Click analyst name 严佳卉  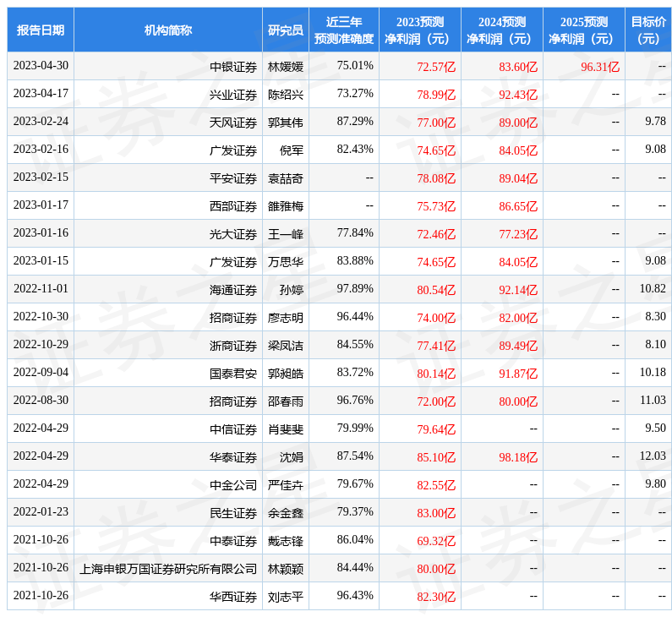286,484
